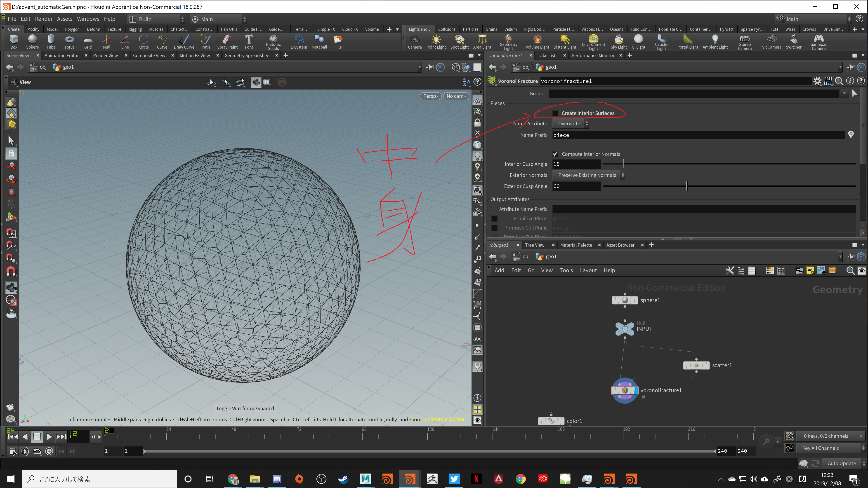This screenshot has width=868, height=488.
Task: Adjust the Exterior Cusp Angle slider
Action: click(686, 186)
